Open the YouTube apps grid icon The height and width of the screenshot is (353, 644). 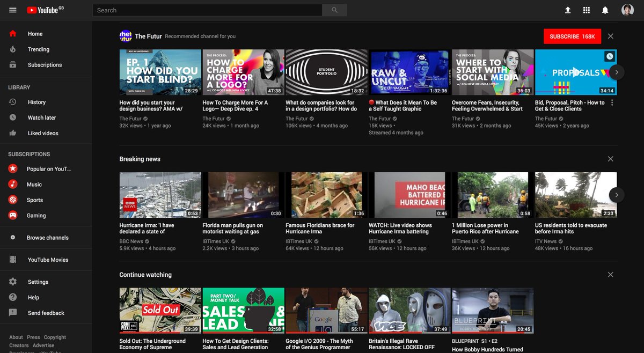(587, 10)
